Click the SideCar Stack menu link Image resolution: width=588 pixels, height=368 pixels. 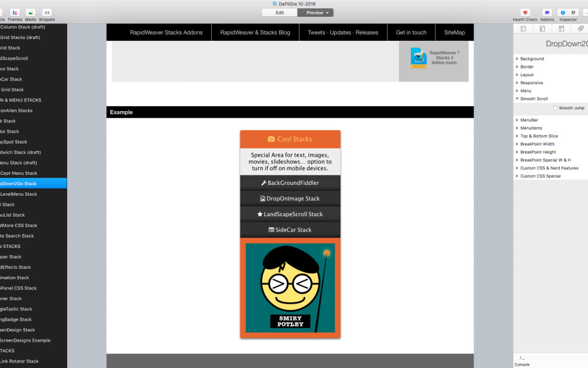click(290, 230)
